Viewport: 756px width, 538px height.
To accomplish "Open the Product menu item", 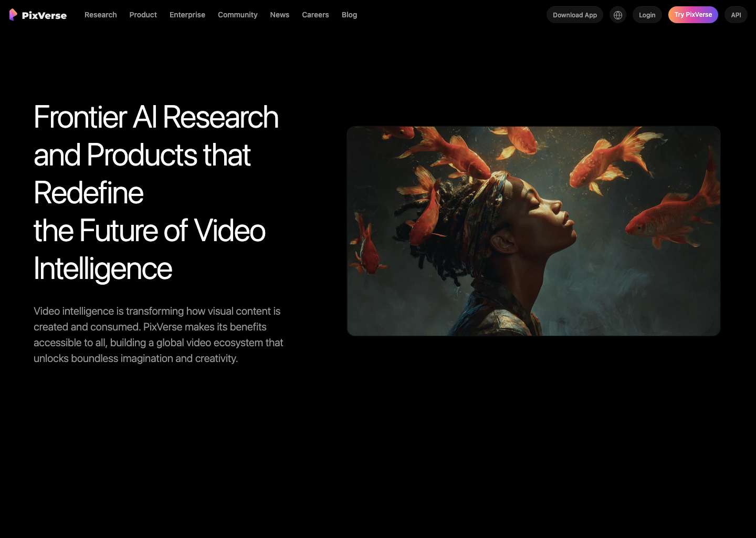I will pyautogui.click(x=143, y=15).
